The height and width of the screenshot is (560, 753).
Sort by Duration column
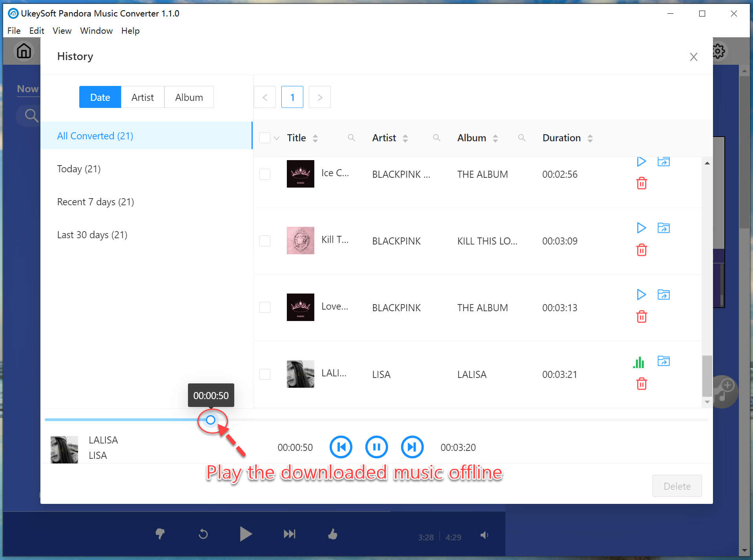[x=590, y=138]
